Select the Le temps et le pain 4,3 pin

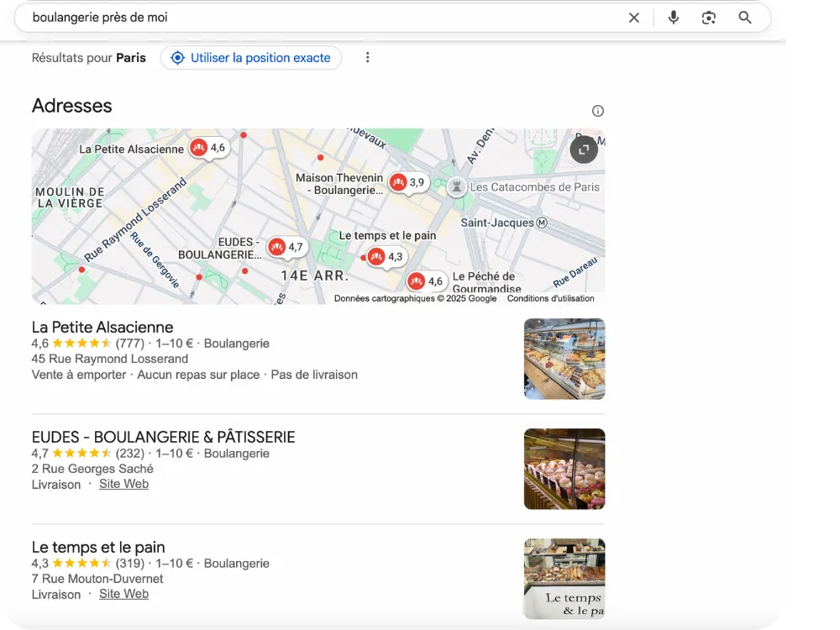pos(386,256)
